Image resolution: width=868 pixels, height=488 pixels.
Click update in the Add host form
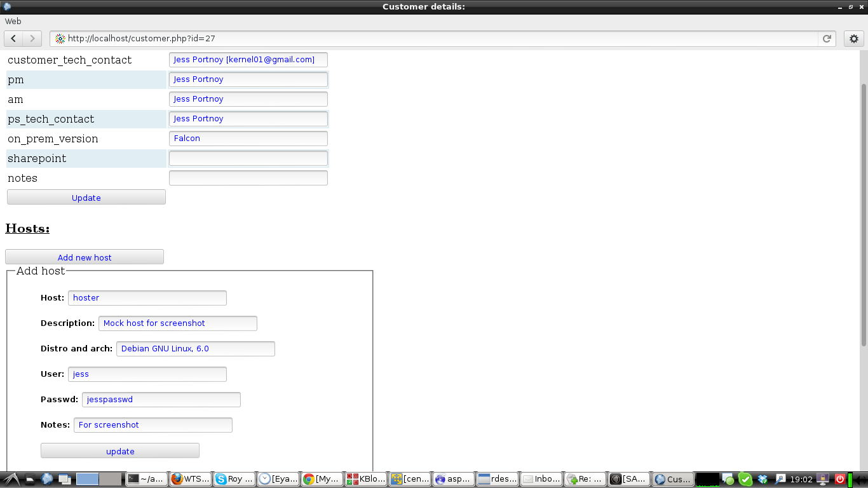119,451
